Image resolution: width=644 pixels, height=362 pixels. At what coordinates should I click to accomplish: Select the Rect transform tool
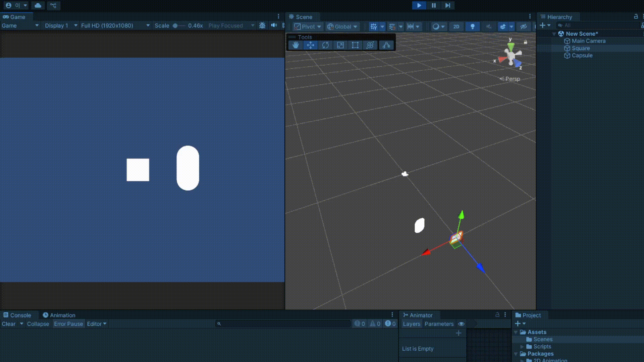pos(355,45)
